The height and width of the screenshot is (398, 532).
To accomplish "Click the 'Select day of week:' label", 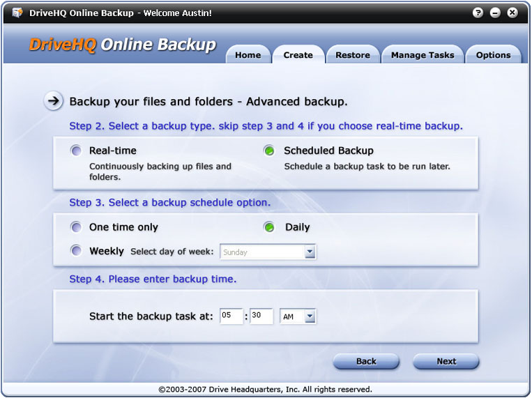I will (x=172, y=252).
